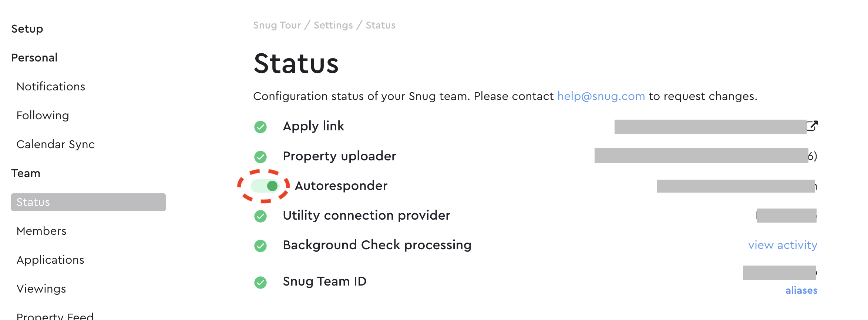Click the Settings breadcrumb

[333, 25]
